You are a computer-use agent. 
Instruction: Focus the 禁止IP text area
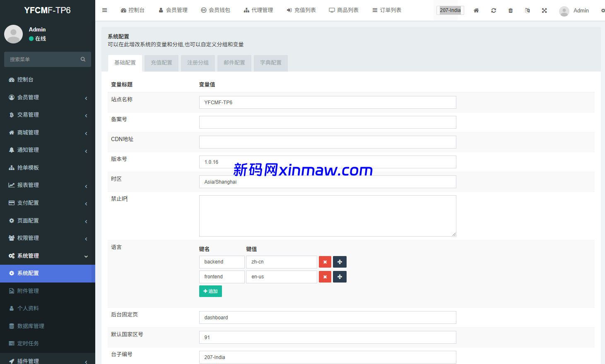pos(327,216)
